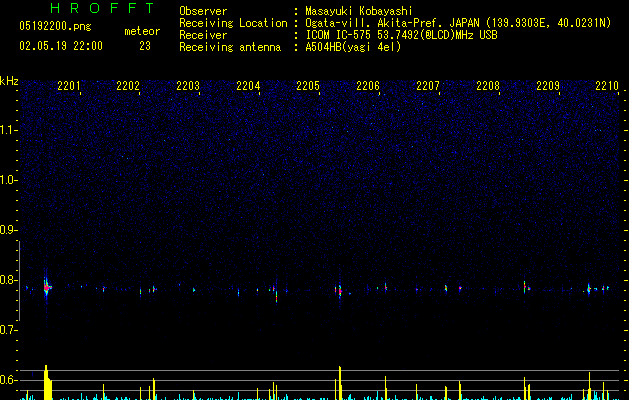Click the 'Observer' field label

tap(203, 11)
